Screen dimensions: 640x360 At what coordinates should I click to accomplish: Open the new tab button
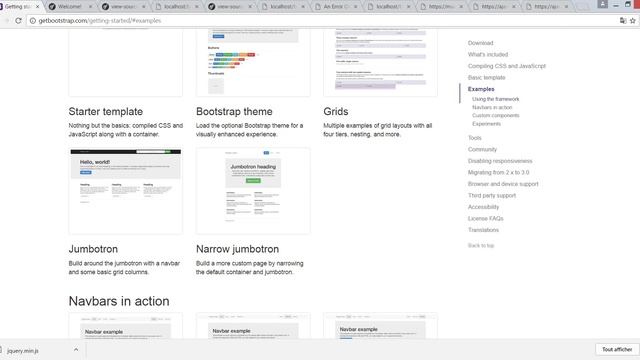(x=582, y=7)
